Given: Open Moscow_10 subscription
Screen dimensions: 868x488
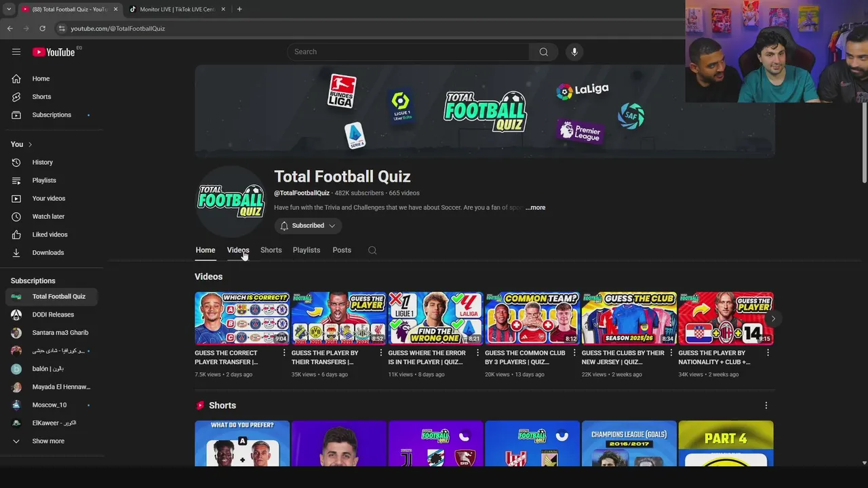Looking at the screenshot, I should 52,405.
